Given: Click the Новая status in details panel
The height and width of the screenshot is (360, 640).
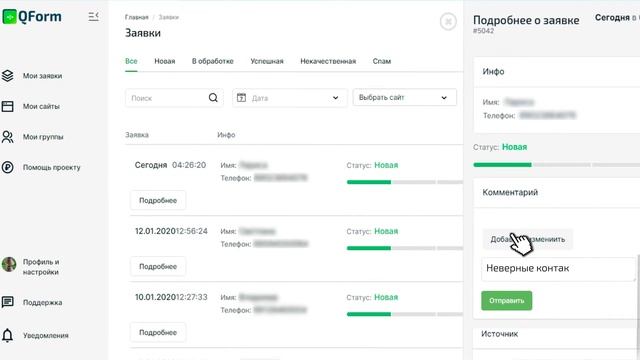Looking at the screenshot, I should [514, 147].
